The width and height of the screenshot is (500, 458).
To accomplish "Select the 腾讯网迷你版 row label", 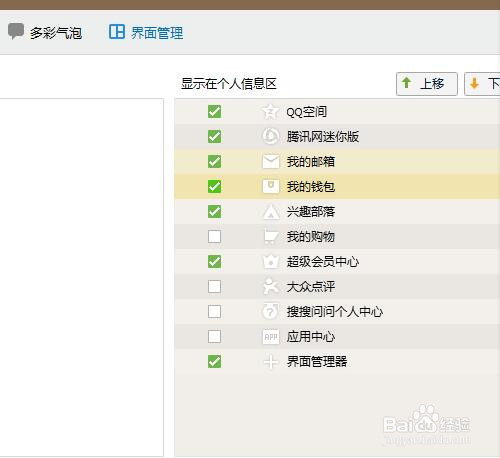I will 323,137.
